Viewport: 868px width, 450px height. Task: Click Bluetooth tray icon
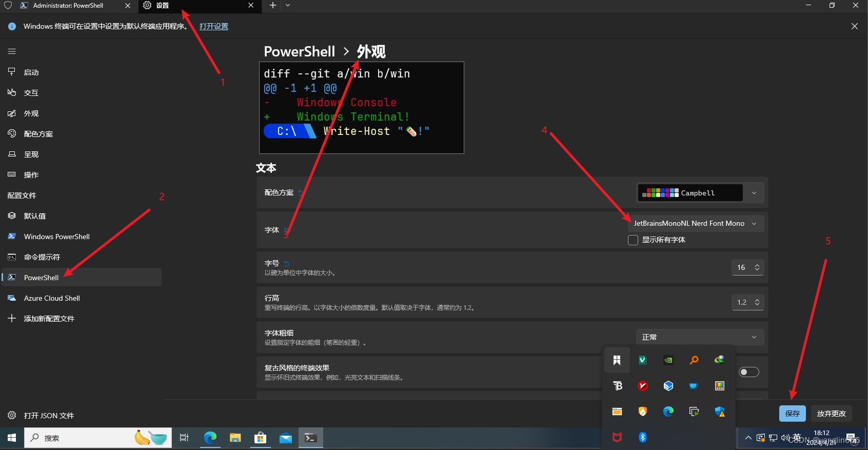(x=643, y=437)
